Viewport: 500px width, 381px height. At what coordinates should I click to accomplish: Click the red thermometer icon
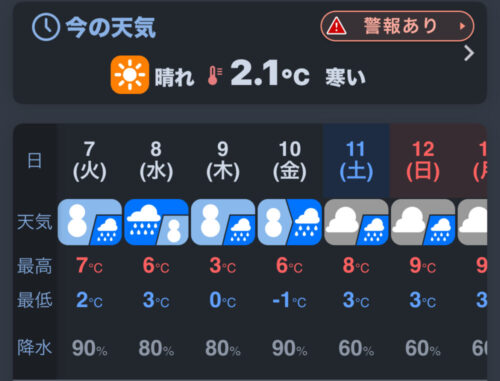pos(214,76)
